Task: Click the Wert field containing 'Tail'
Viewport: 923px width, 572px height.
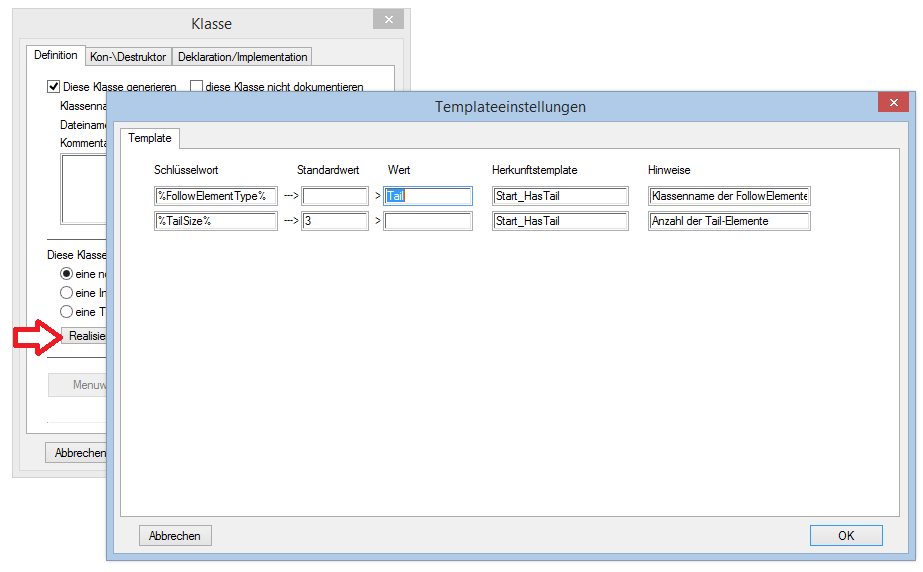Action: [x=427, y=196]
